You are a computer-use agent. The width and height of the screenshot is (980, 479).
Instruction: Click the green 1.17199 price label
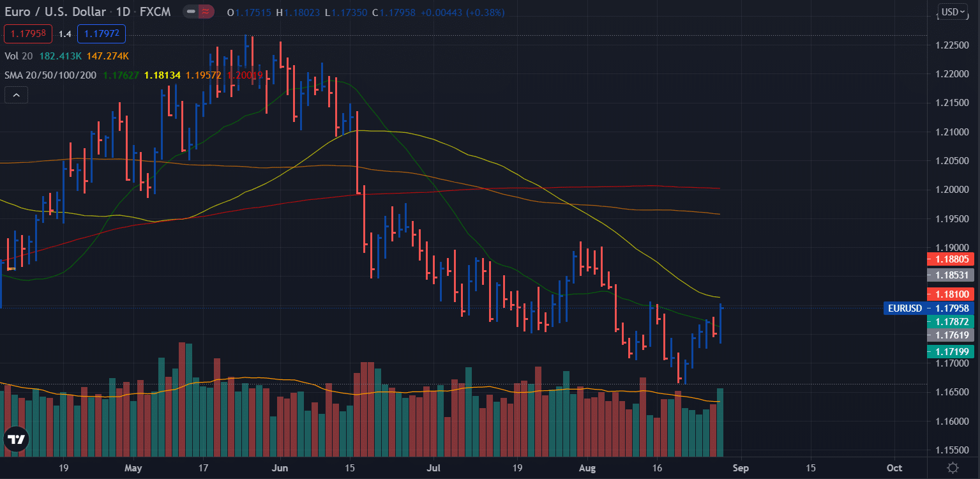(952, 352)
